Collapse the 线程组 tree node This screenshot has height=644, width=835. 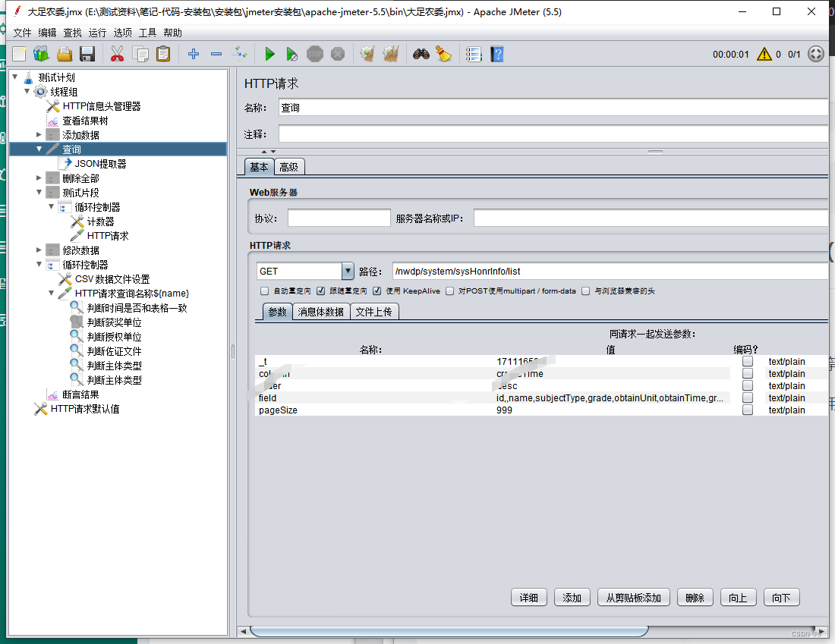pos(27,91)
